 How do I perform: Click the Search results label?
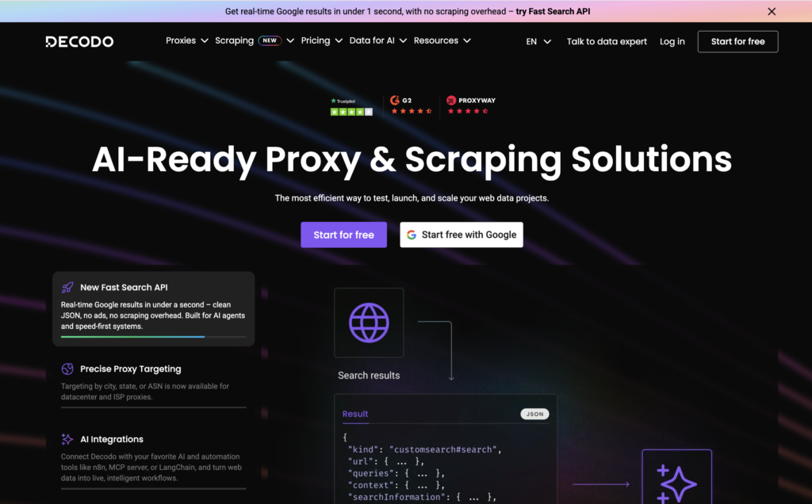369,376
